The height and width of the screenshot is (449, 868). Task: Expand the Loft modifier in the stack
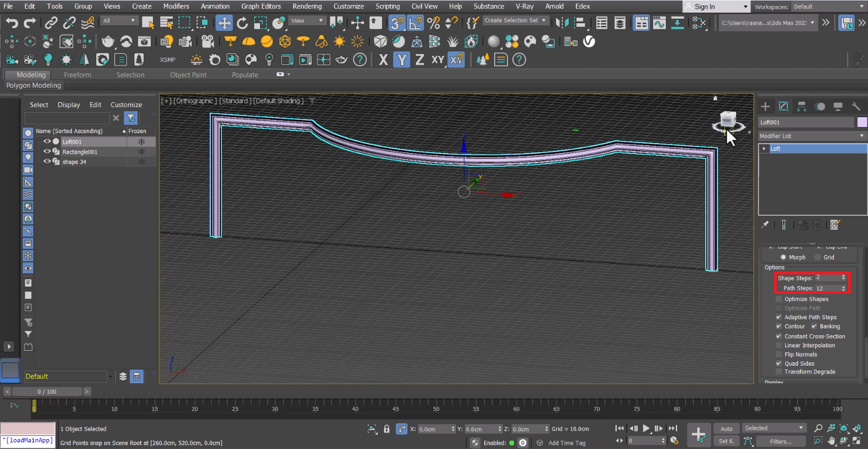click(x=764, y=149)
